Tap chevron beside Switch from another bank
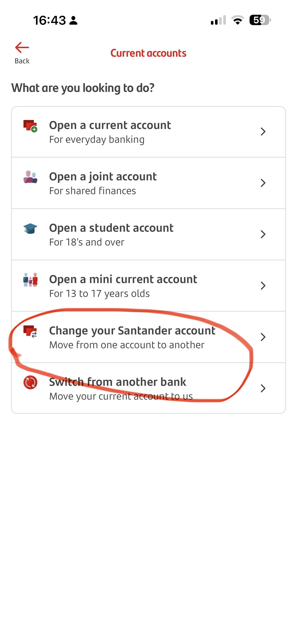 coord(263,388)
